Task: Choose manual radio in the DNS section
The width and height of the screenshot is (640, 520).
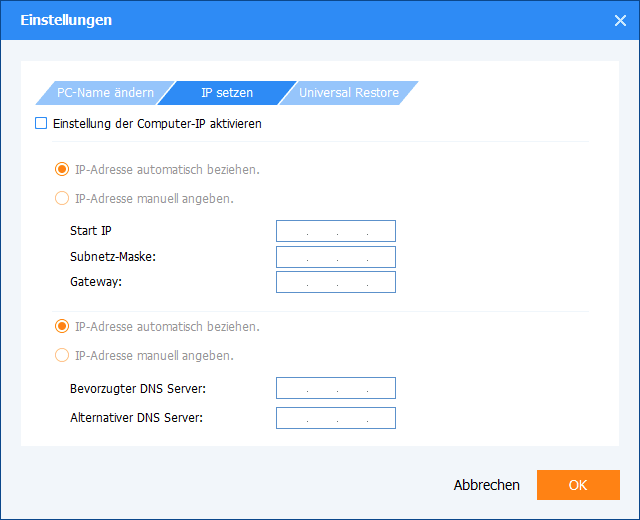Action: tap(63, 355)
